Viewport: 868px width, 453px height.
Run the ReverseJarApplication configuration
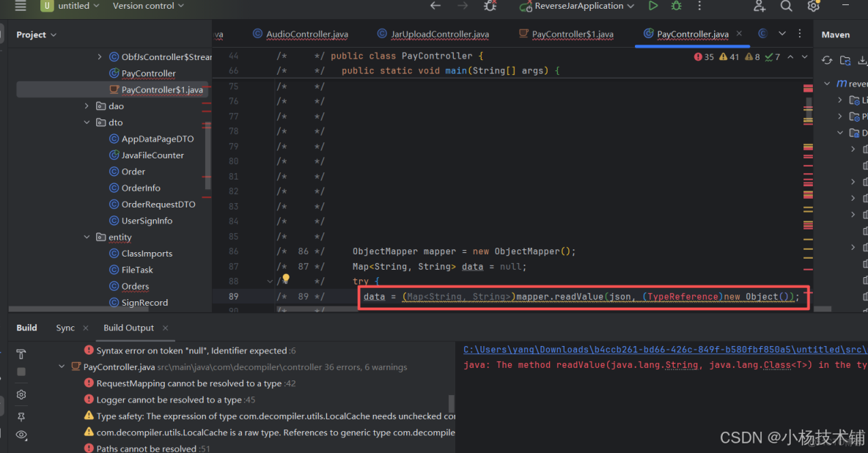click(653, 6)
